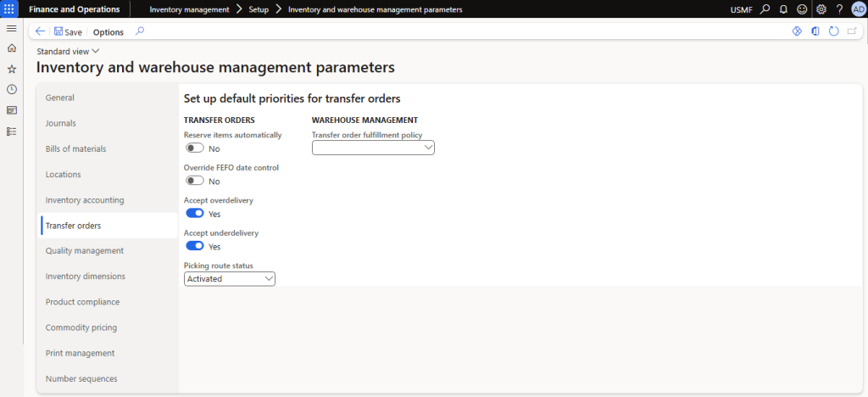Screen dimensions: 868x397
Task: Expand Transfer order fulfillment policy dropdown
Action: coord(373,148)
